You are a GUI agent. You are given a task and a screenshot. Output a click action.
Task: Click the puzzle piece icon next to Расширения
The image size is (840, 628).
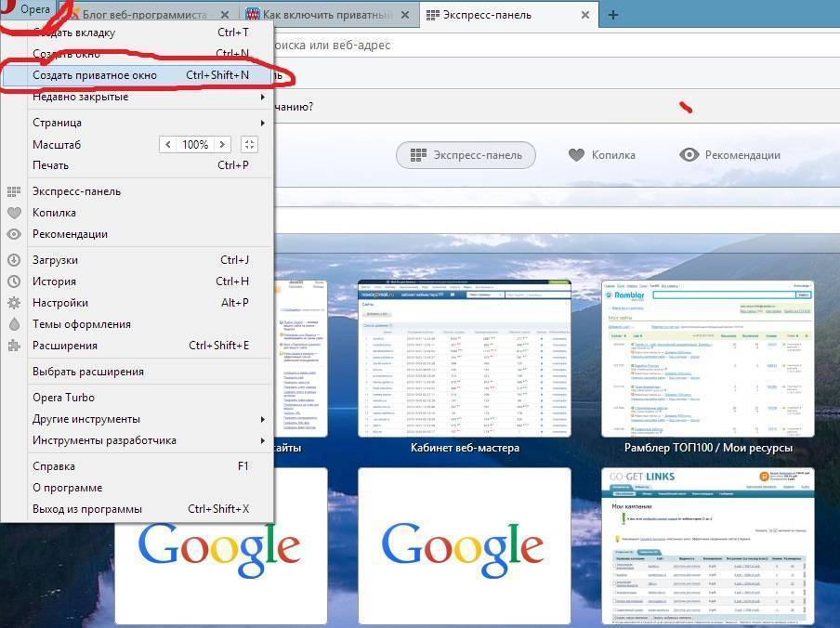(14, 346)
